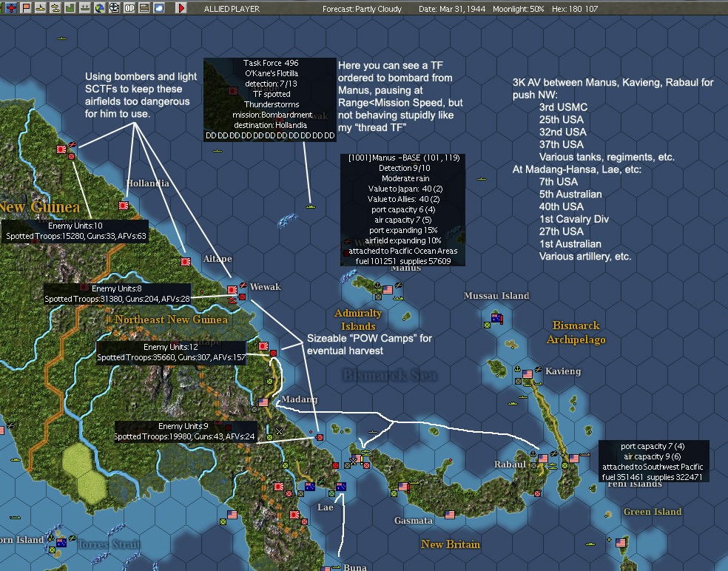
Task: Click the 'Date: Mar 31, 1944' text
Action: (452, 9)
